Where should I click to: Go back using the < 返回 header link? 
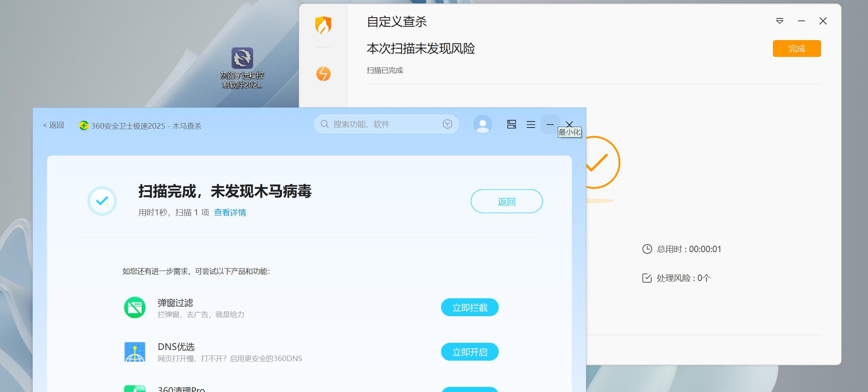(x=53, y=125)
